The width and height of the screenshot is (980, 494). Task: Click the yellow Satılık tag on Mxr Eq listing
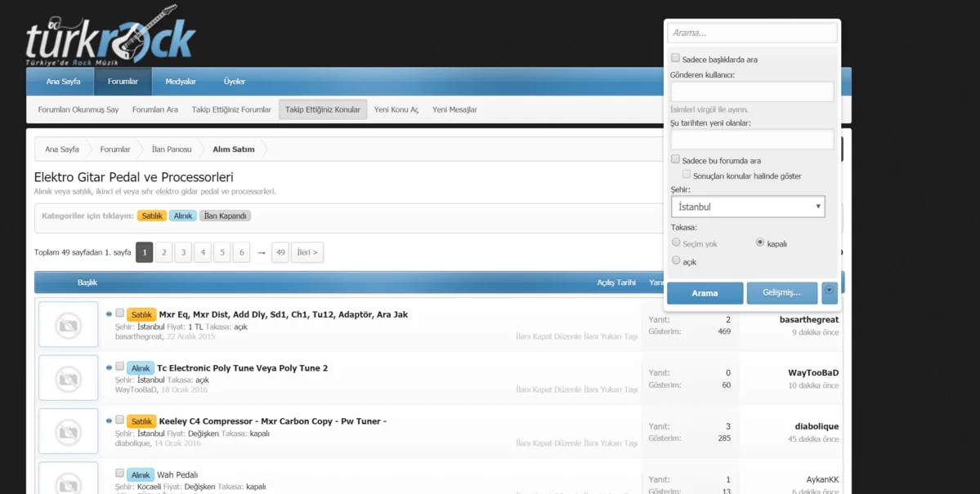(141, 314)
